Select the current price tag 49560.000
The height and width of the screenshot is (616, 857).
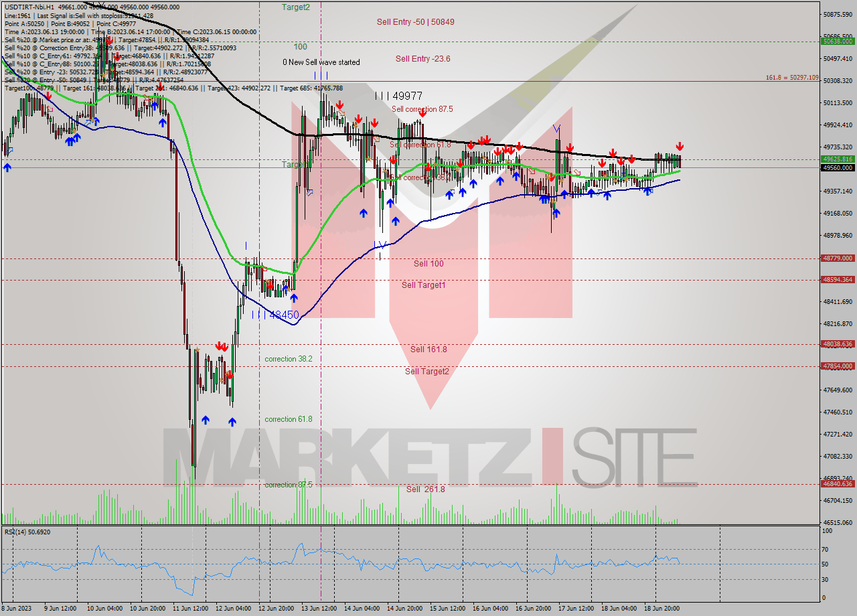point(838,168)
